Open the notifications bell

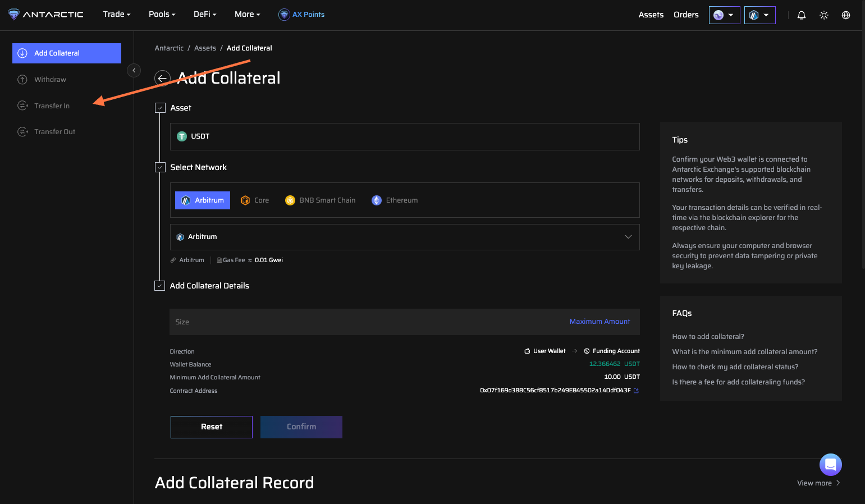[x=802, y=15]
